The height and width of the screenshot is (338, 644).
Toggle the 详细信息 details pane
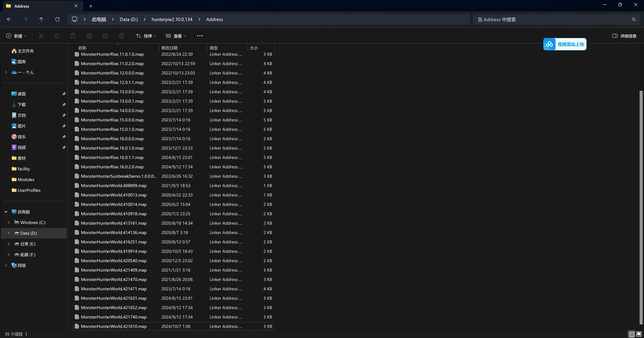[x=624, y=36]
